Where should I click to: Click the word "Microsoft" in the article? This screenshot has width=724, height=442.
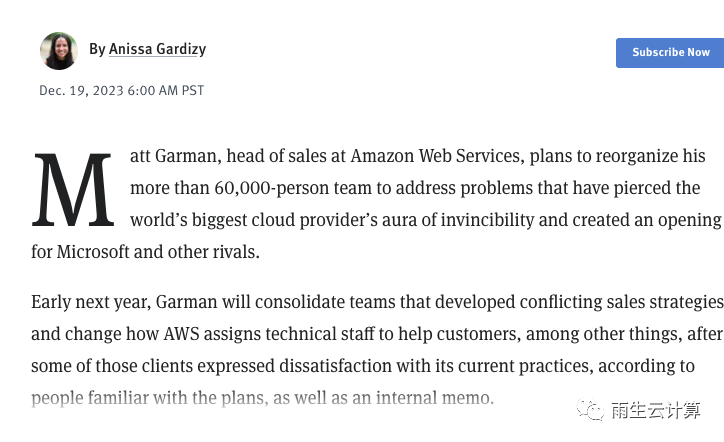[94, 252]
